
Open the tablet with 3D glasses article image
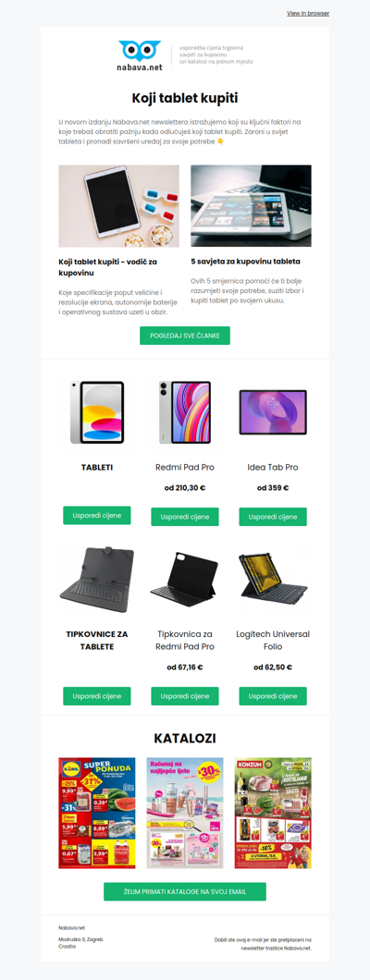[118, 205]
